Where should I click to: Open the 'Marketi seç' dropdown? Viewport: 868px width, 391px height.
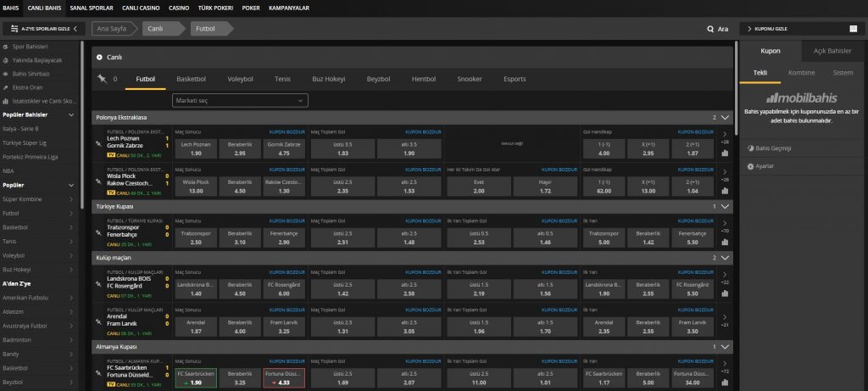click(240, 101)
